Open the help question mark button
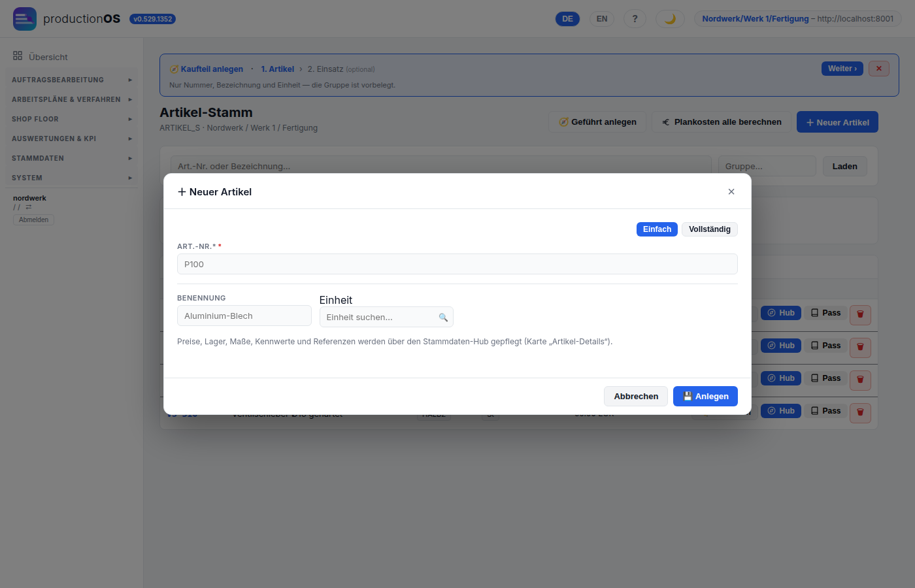This screenshot has width=915, height=588. tap(635, 19)
